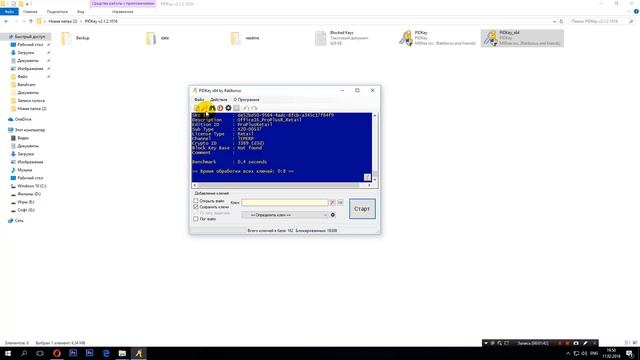Select the PIDKey application file

438,38
